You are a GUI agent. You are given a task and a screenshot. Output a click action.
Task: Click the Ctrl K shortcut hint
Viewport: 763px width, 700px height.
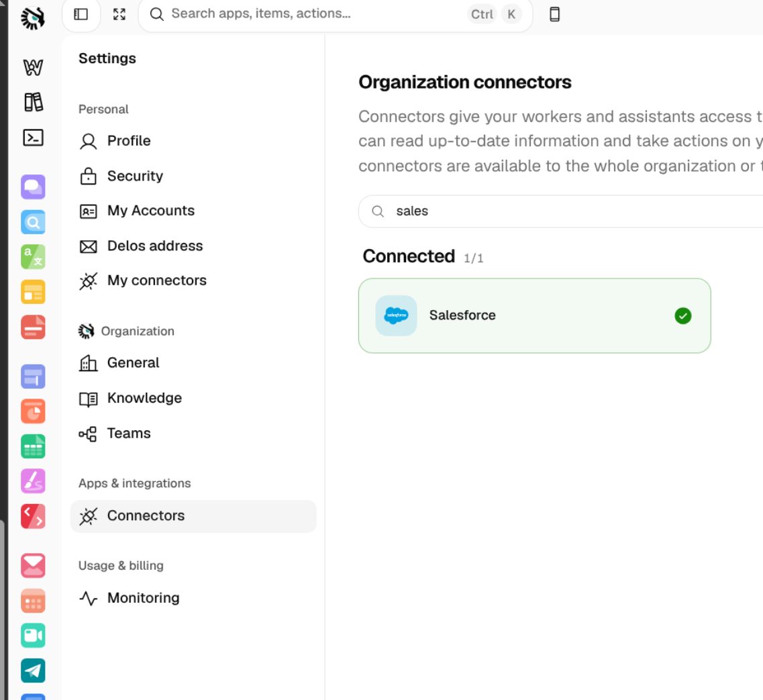click(496, 15)
